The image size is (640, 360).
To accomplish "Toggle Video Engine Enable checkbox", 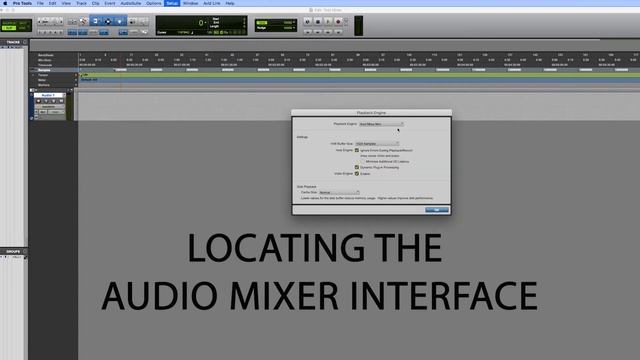I will click(357, 173).
